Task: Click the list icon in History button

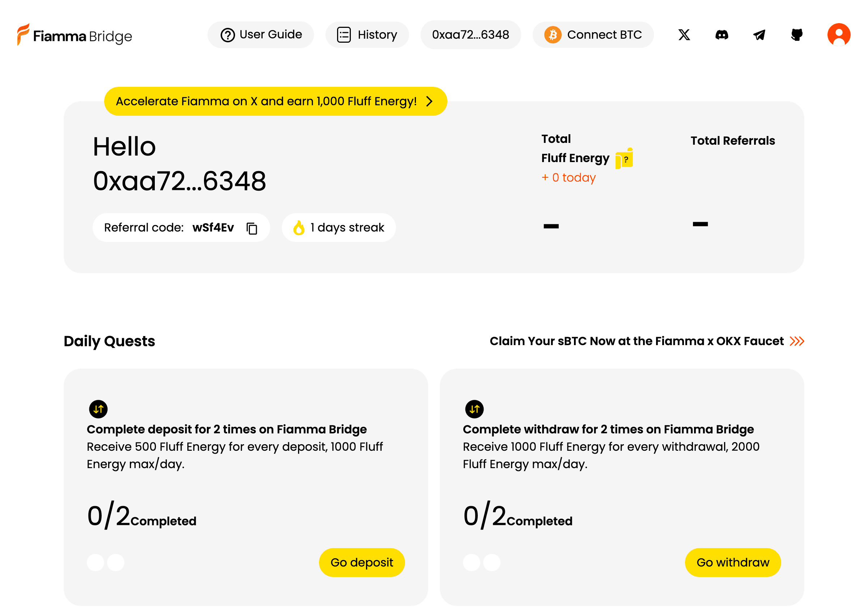Action: point(344,35)
